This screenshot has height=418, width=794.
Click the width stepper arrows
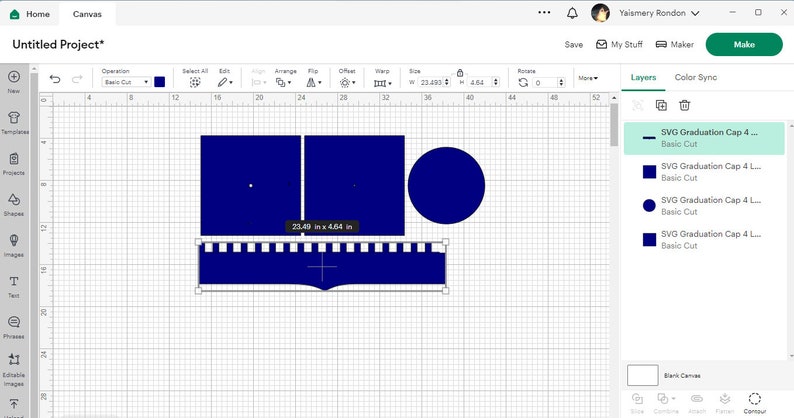click(447, 82)
